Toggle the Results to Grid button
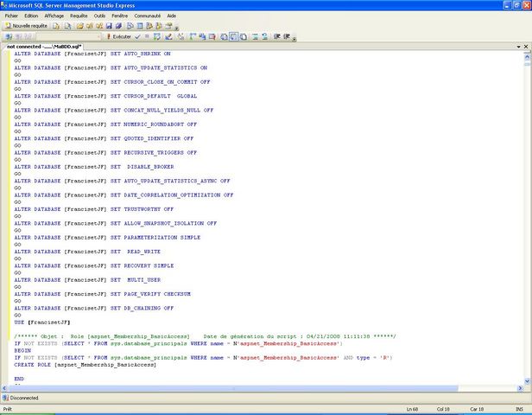 [x=235, y=36]
